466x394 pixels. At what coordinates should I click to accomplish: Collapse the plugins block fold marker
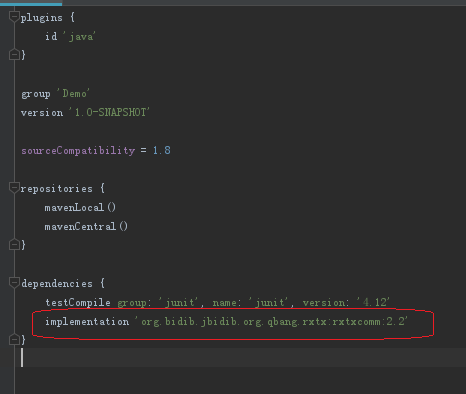click(14, 16)
